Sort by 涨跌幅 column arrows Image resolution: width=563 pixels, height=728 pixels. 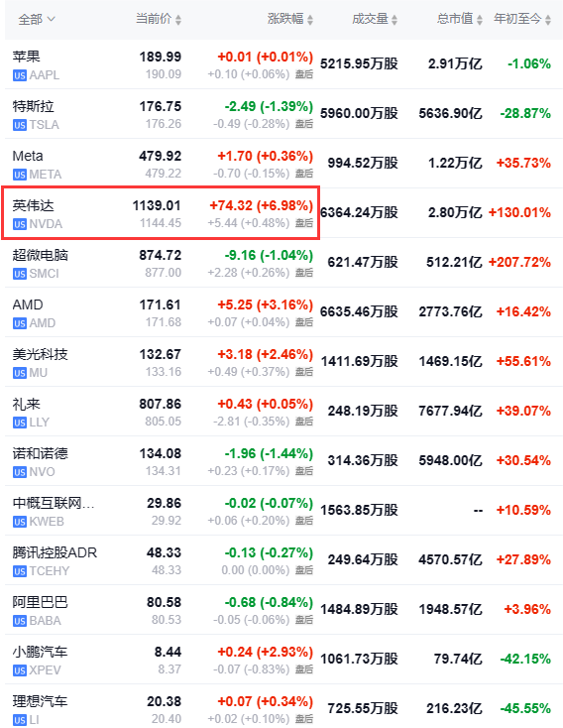[x=310, y=20]
